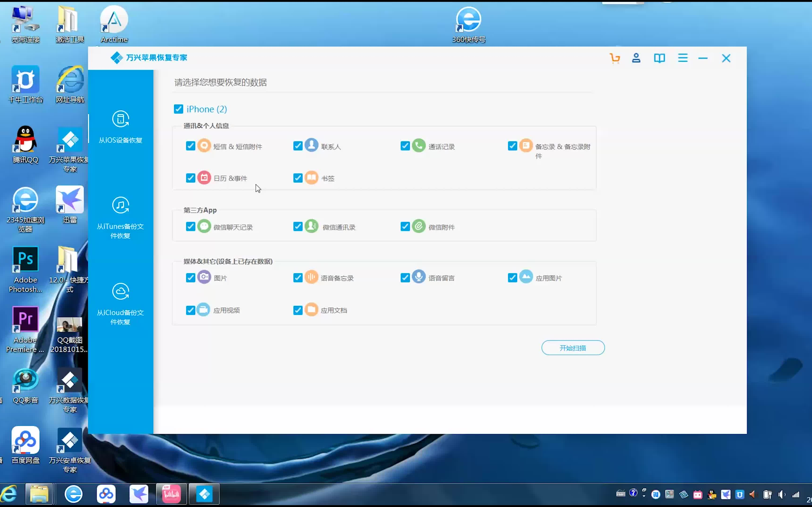Toggle the 微信聊天记录 checkbox
The width and height of the screenshot is (812, 507).
(191, 227)
